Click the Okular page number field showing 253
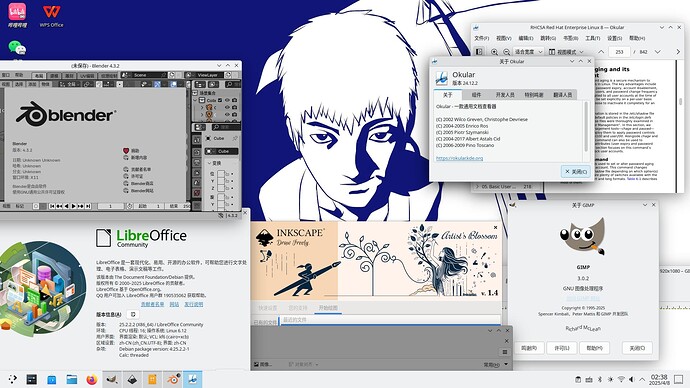 620,52
